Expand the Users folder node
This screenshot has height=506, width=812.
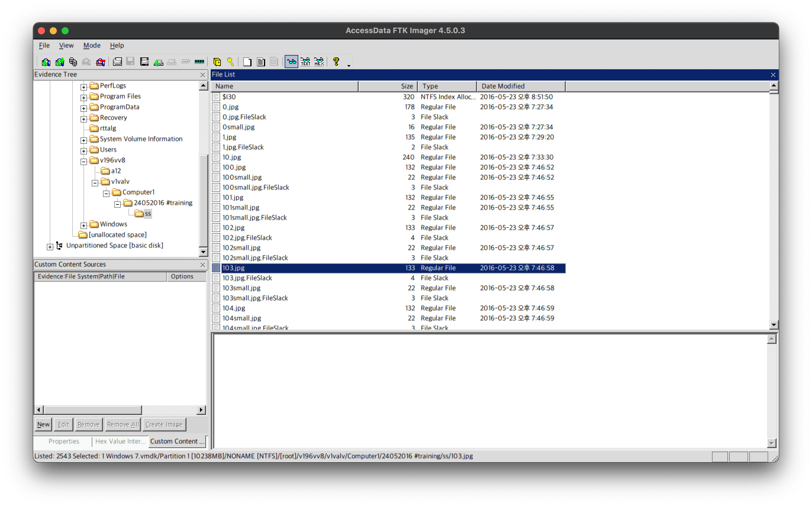click(x=84, y=151)
